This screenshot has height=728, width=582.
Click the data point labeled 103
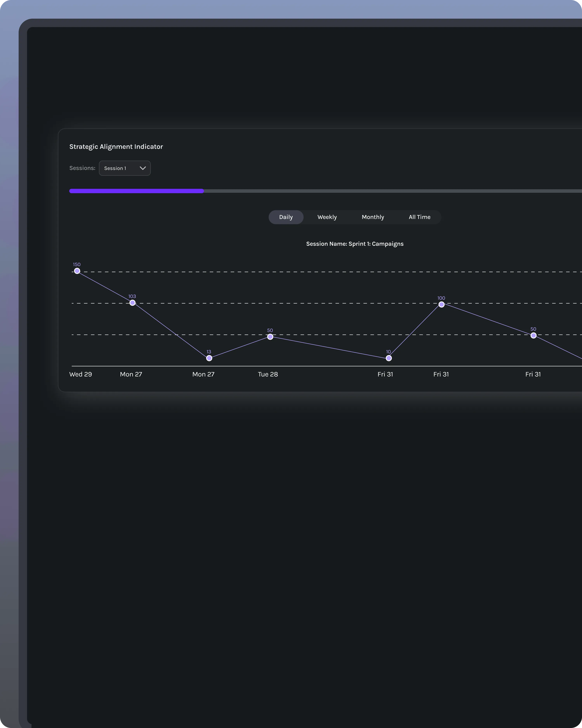(133, 303)
